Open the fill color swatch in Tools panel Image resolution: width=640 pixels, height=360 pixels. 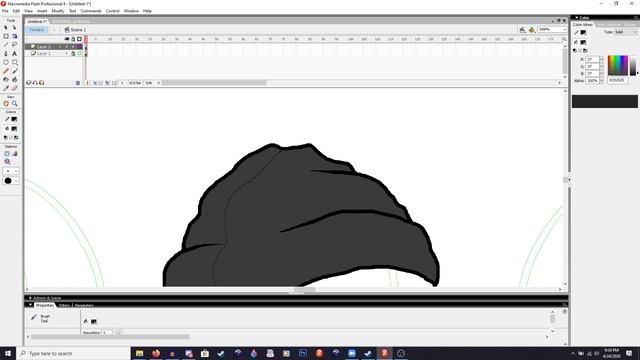[x=14, y=129]
